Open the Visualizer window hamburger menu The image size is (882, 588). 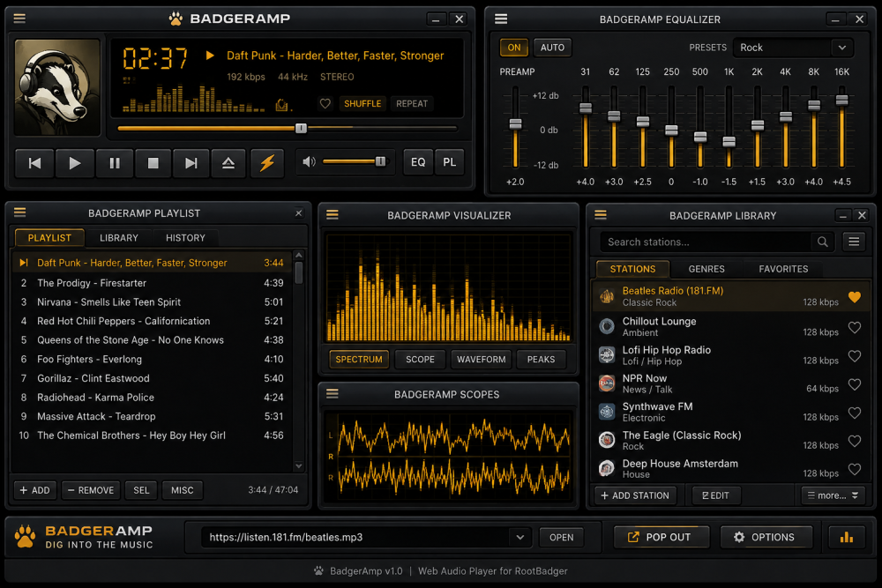[333, 215]
